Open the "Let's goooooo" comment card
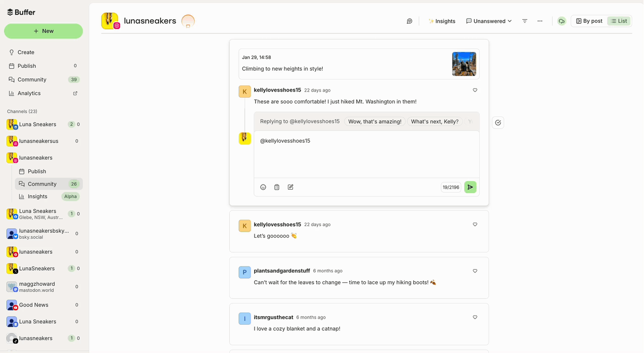 point(359,231)
